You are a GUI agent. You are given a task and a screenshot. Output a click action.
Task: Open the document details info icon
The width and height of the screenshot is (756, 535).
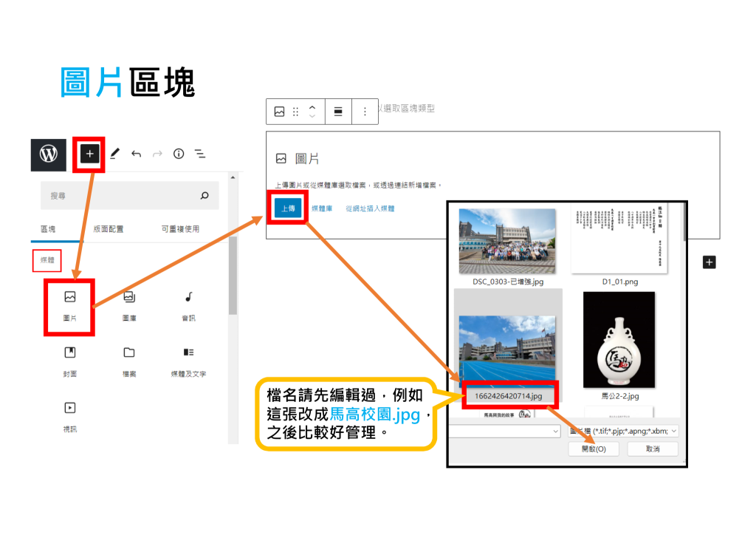(x=179, y=154)
